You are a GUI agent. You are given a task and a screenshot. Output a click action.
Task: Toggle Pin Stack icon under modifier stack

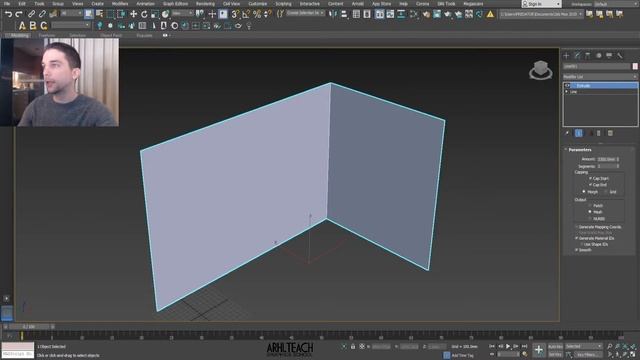click(x=567, y=133)
